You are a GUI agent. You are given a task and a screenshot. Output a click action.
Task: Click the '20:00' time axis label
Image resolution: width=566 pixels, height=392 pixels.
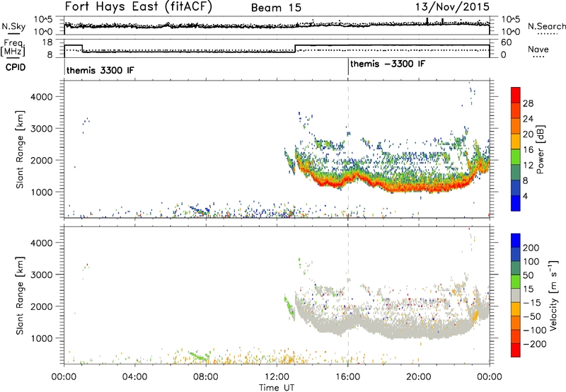(418, 377)
